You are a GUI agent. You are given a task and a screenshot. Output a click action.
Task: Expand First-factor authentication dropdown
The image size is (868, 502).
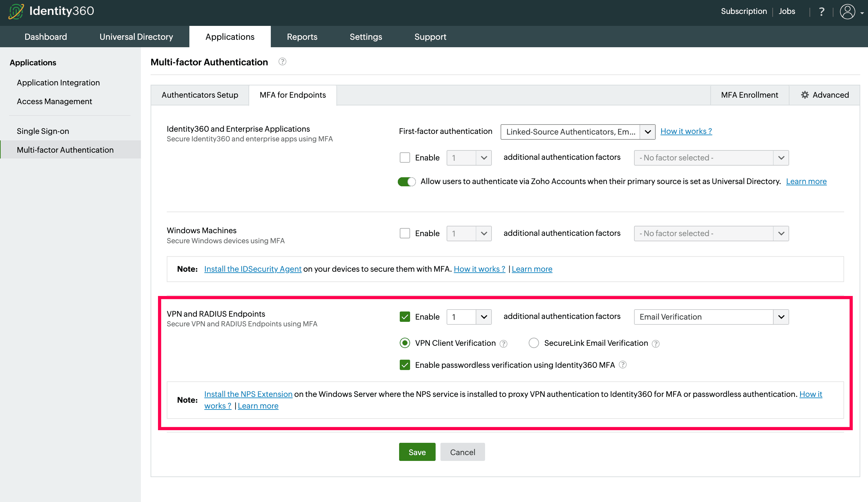tap(647, 132)
